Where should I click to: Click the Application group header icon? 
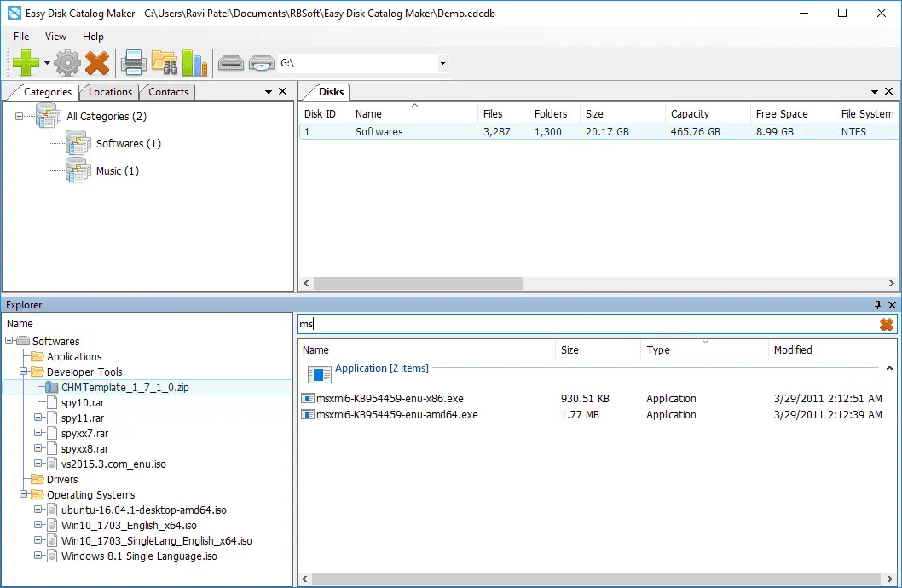pos(319,373)
